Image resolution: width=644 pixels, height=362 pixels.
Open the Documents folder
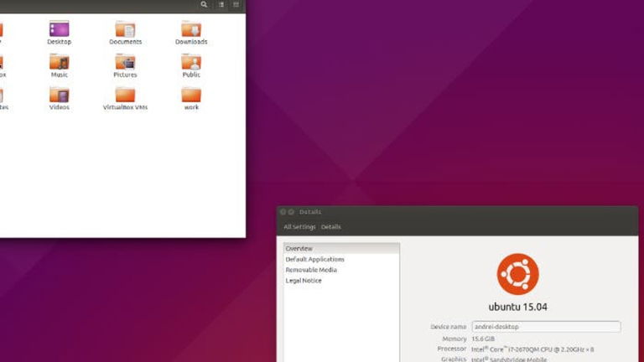pos(125,33)
